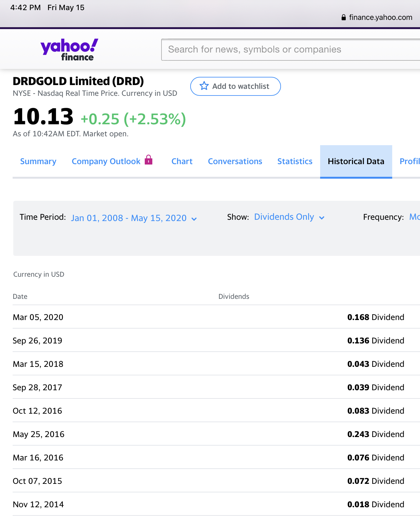420x518 pixels.
Task: Select the Historical Data tab
Action: [356, 161]
